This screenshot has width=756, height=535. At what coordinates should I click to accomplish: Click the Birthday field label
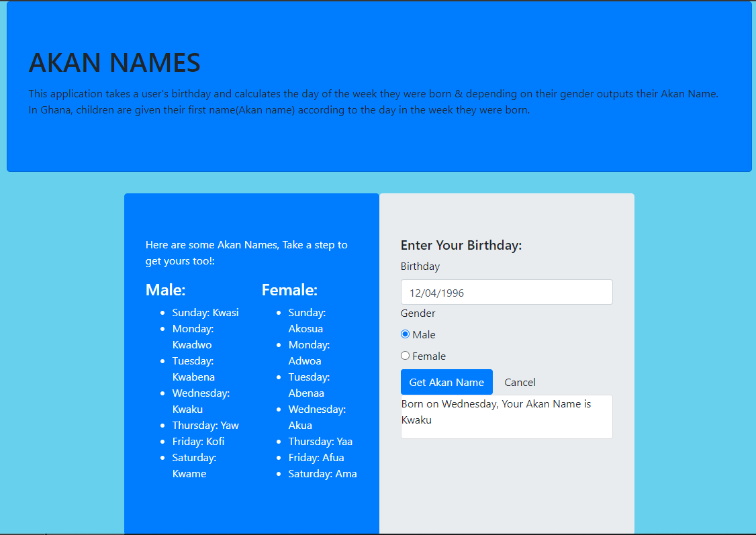click(420, 266)
